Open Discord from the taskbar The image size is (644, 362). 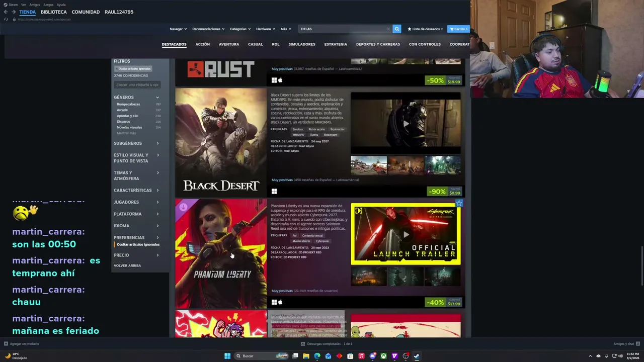click(x=372, y=356)
